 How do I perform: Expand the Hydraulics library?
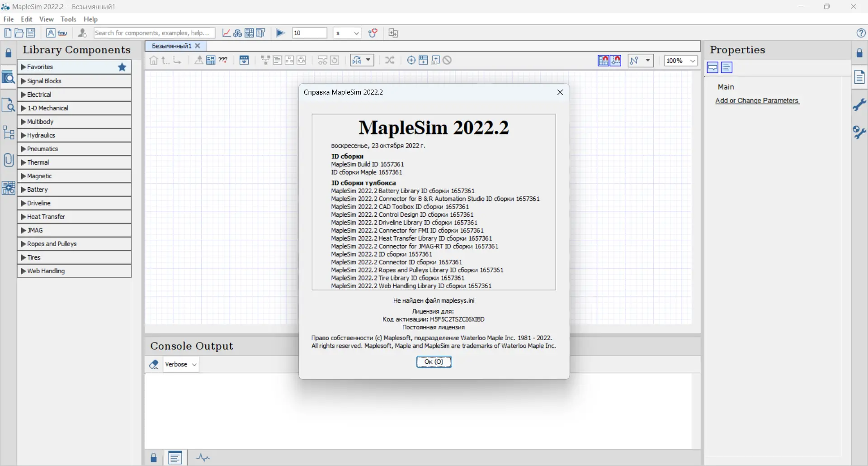[74, 135]
